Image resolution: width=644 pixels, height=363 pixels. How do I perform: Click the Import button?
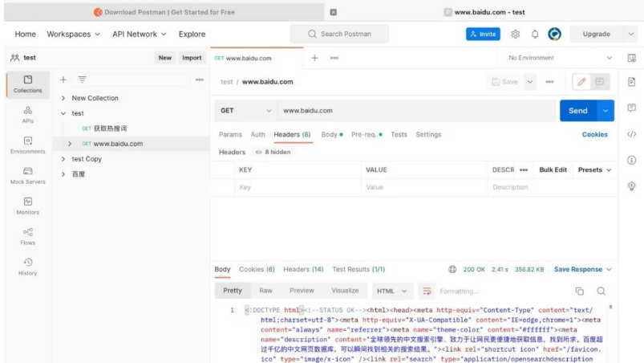[x=192, y=58]
